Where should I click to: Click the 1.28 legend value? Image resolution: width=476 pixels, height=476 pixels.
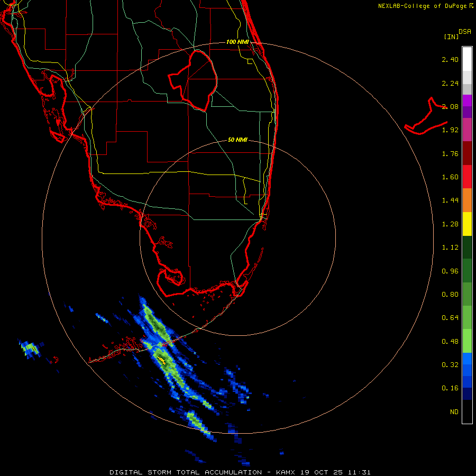[450, 224]
